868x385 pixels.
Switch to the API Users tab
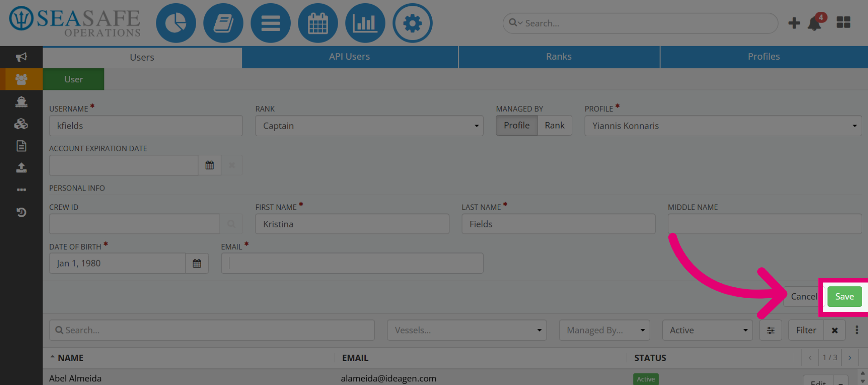click(349, 57)
